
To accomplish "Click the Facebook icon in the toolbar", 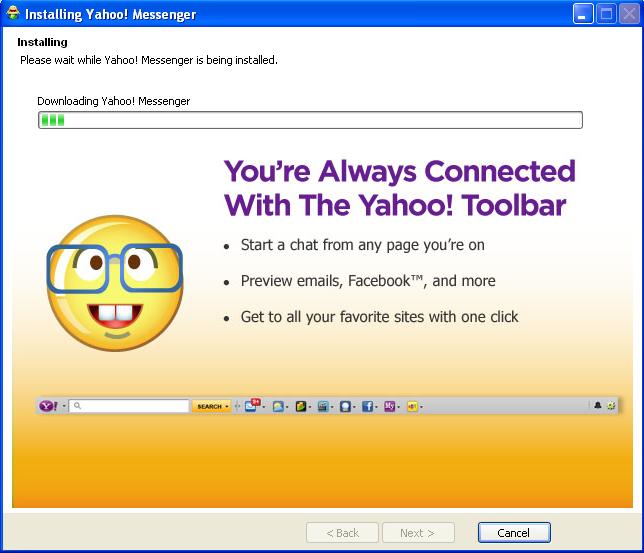I will pyautogui.click(x=367, y=406).
